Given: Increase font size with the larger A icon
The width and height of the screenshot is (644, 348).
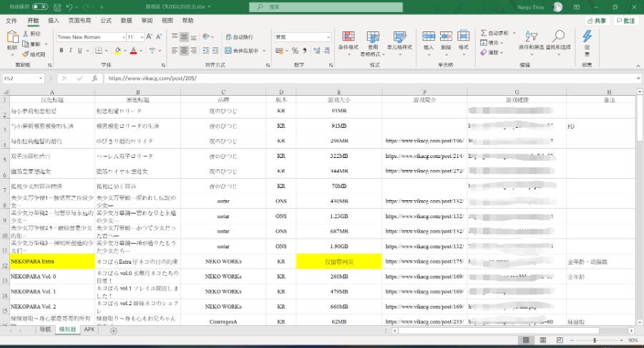Looking at the screenshot, I should pos(150,37).
